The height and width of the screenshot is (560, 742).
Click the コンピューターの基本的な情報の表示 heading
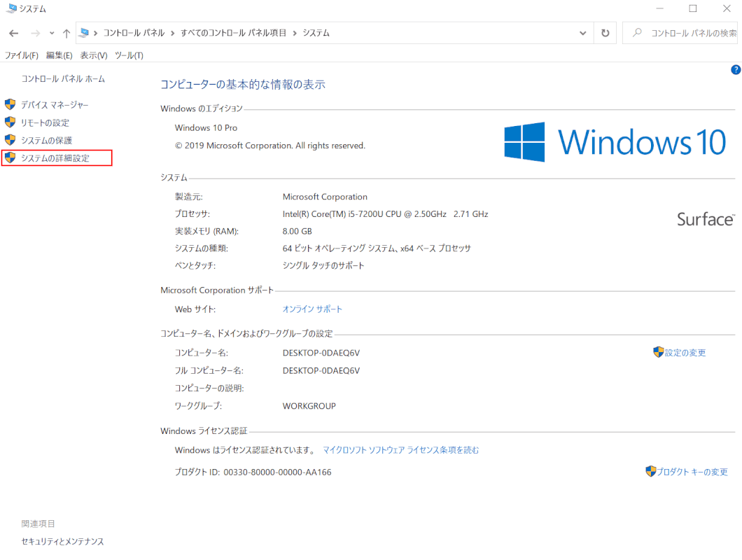(x=243, y=85)
